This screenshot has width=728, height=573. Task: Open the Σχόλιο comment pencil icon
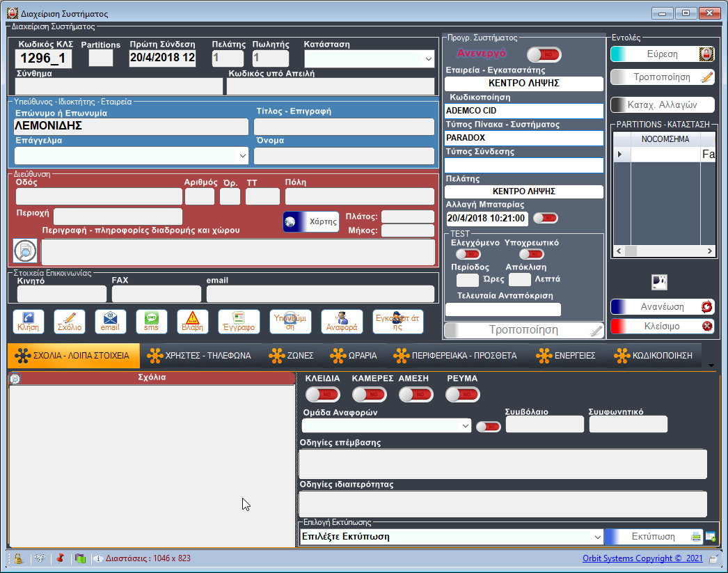tap(70, 322)
